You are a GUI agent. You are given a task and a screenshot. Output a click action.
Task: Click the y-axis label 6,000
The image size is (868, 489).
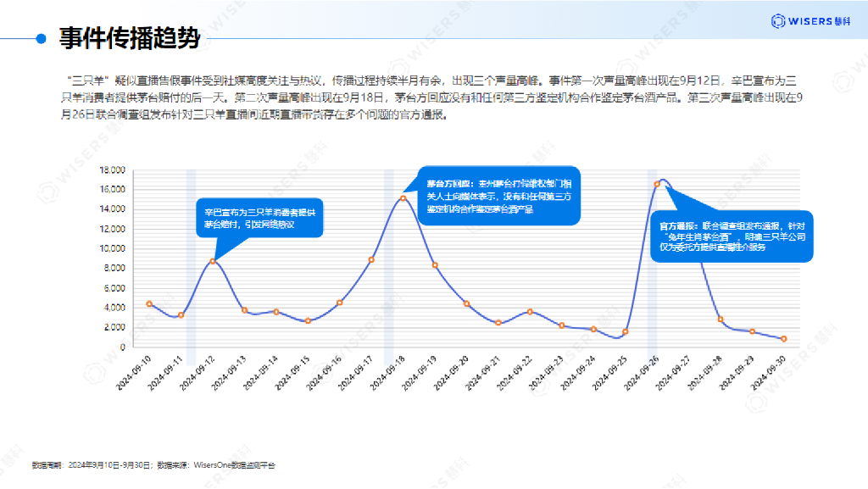114,288
